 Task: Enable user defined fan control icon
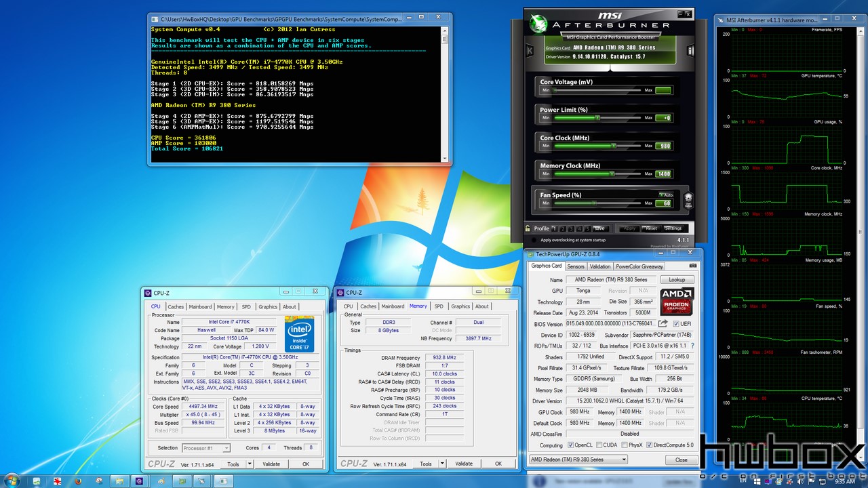pyautogui.click(x=688, y=201)
